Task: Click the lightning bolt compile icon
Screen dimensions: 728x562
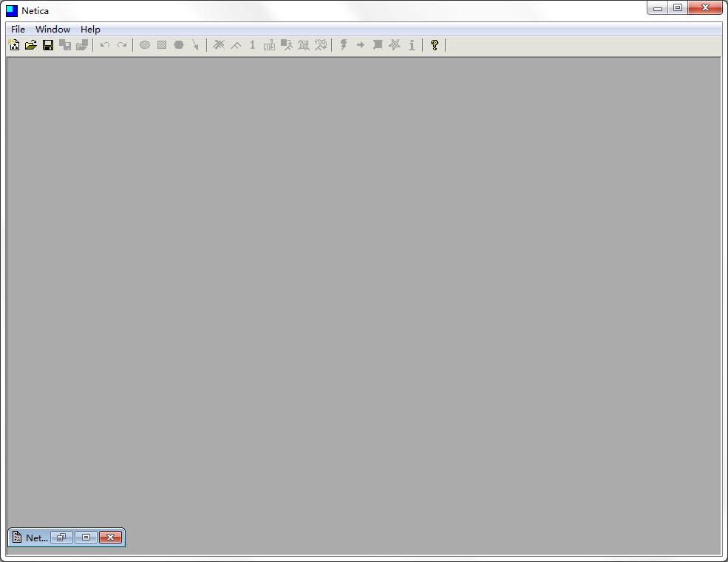Action: pos(344,45)
